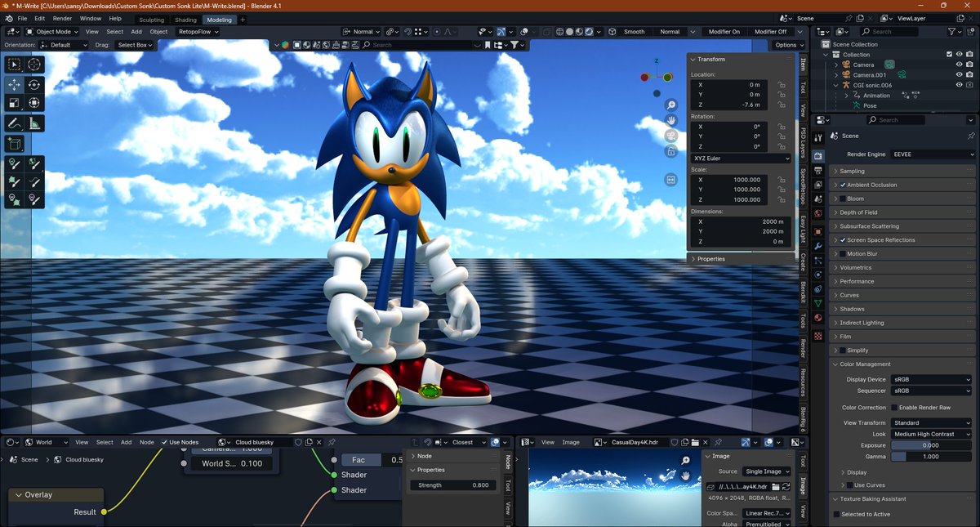Open the Render Engine EEVEE dropdown

pos(932,154)
